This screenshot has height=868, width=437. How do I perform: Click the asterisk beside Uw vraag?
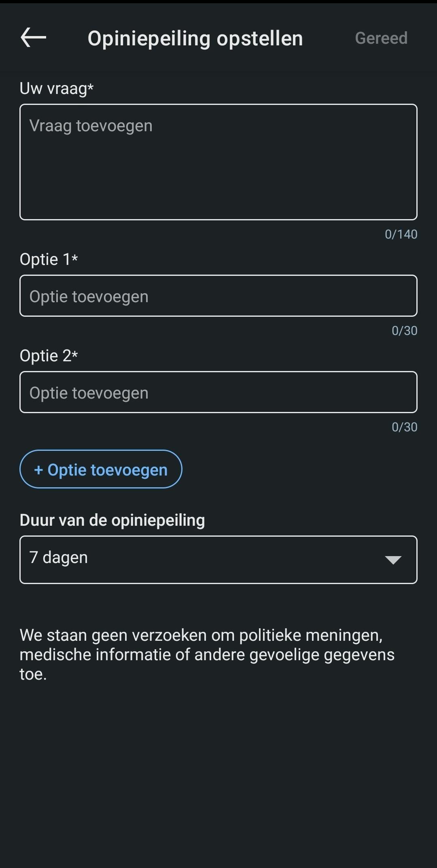pyautogui.click(x=91, y=87)
